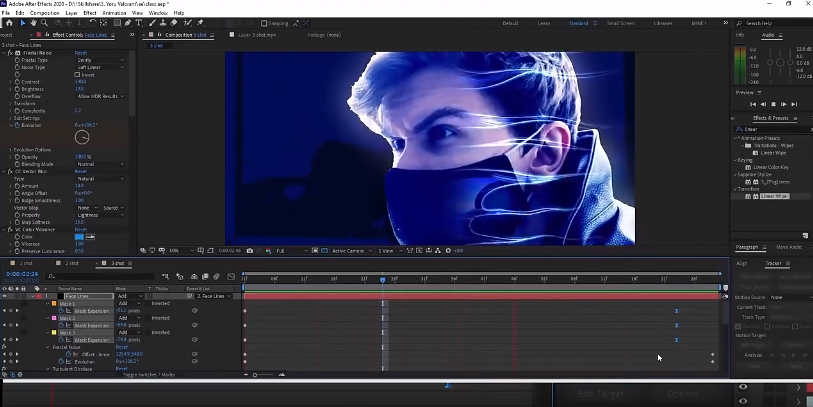
Task: Select the Puppet Pin tool
Action: [200, 22]
